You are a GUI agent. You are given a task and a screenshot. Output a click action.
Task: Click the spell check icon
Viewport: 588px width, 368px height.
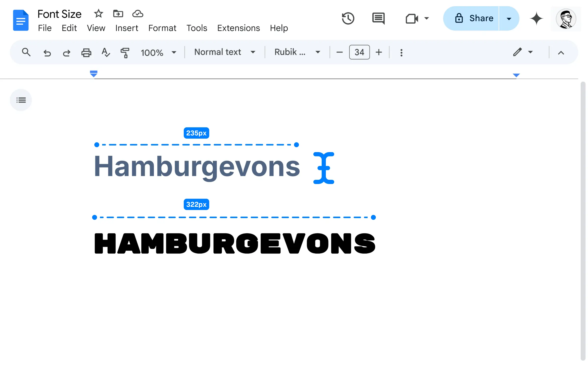(106, 52)
